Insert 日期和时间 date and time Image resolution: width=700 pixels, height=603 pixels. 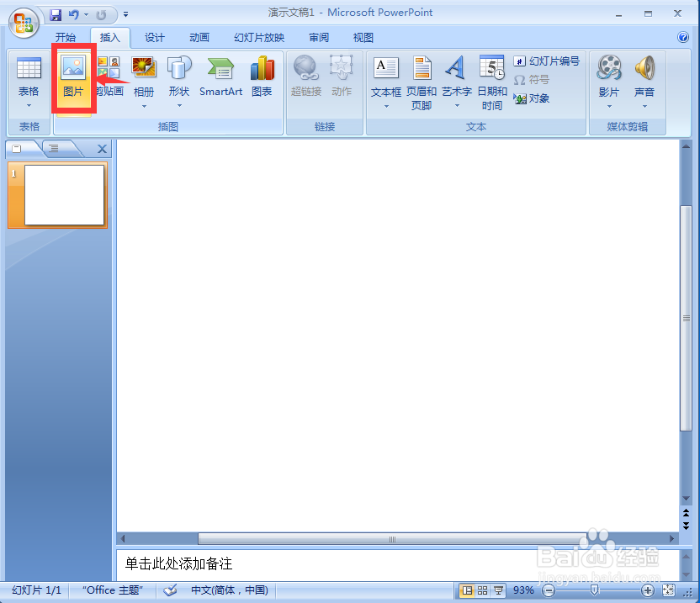492,83
